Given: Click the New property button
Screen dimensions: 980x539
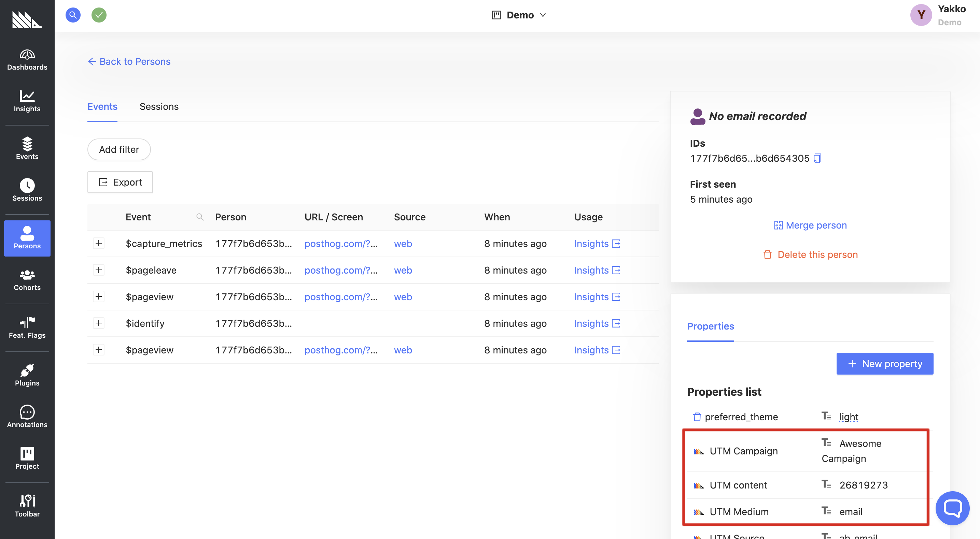Looking at the screenshot, I should (x=885, y=363).
